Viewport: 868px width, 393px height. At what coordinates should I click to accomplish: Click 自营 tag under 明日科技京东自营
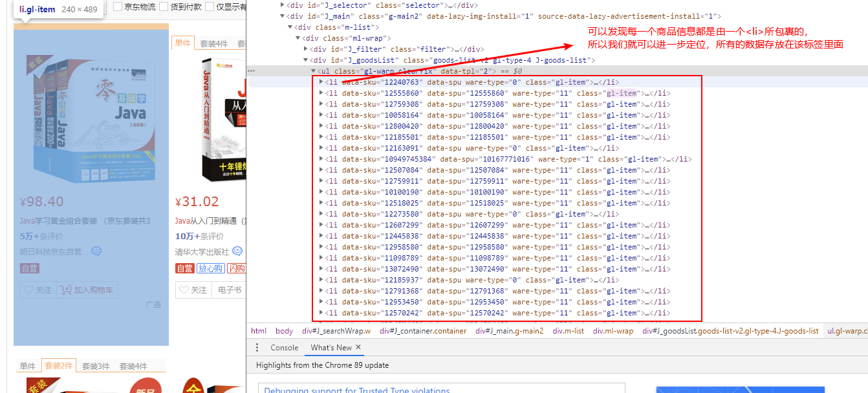(30, 268)
